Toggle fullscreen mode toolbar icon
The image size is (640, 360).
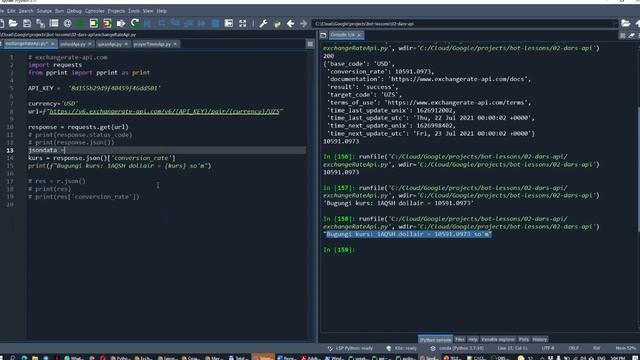pos(242,24)
